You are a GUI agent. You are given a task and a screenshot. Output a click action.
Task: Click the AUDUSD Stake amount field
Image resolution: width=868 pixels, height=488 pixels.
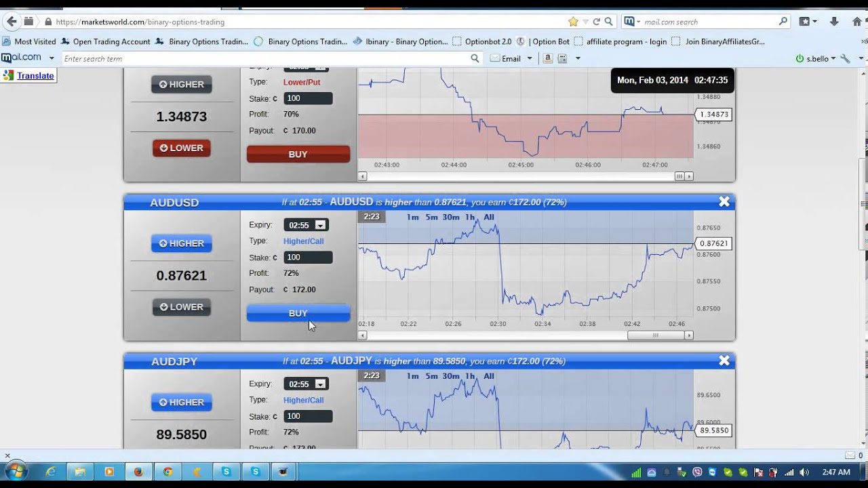(x=308, y=258)
